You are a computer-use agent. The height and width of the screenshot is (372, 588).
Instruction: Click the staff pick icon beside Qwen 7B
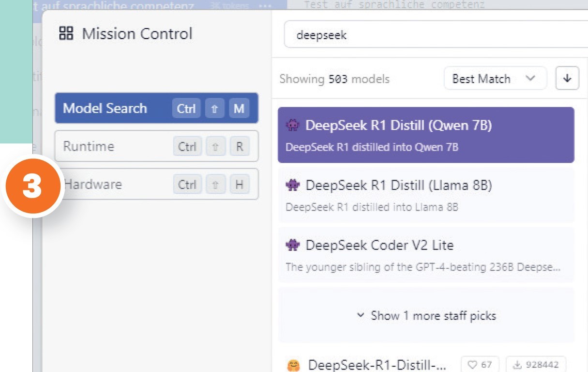click(293, 125)
